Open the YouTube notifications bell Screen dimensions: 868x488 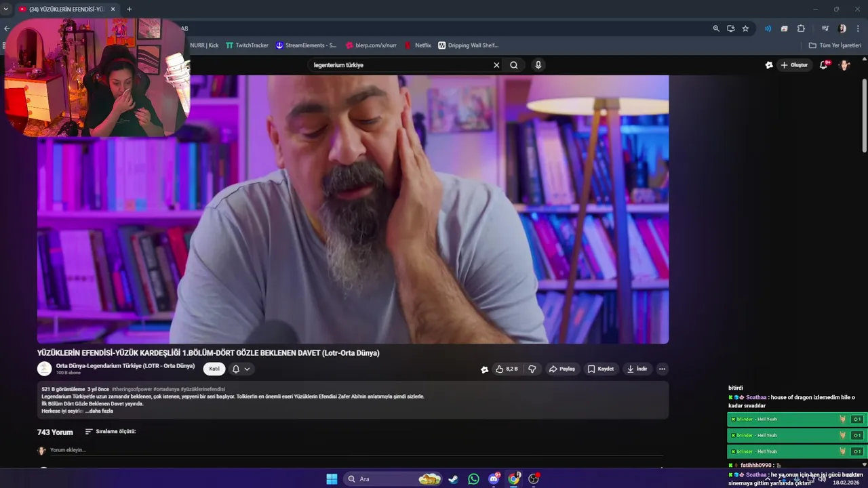pyautogui.click(x=824, y=65)
